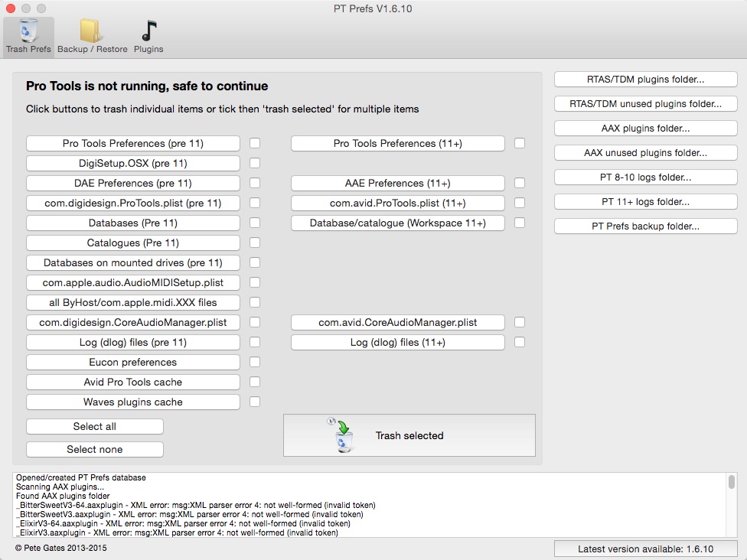Open PT Prefs backup folder

pos(645,226)
